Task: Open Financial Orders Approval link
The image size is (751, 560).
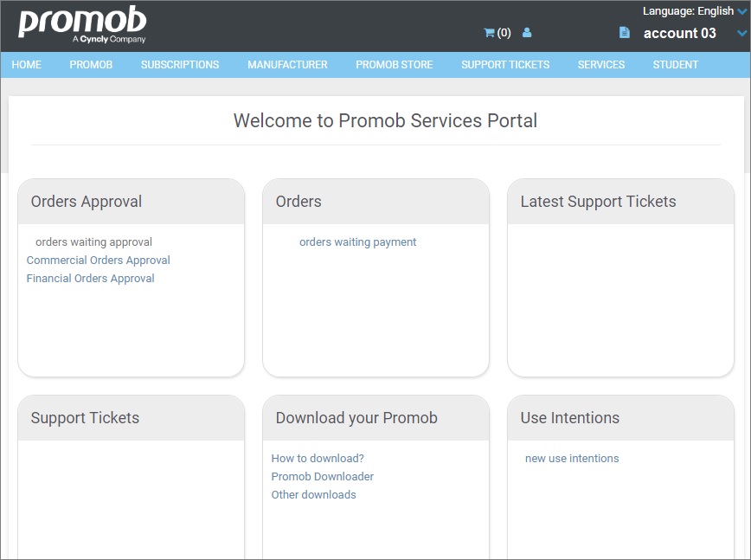Action: pyautogui.click(x=91, y=279)
